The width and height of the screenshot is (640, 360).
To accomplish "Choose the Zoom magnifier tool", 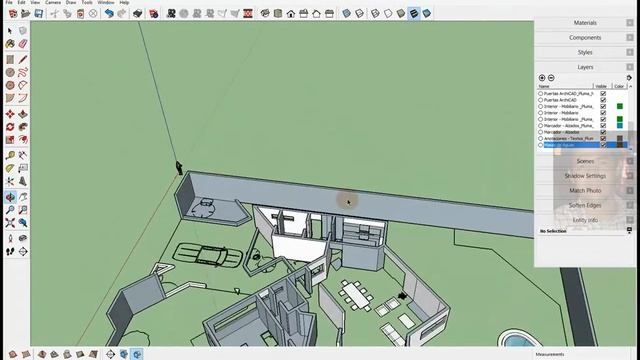I will pos(10,210).
